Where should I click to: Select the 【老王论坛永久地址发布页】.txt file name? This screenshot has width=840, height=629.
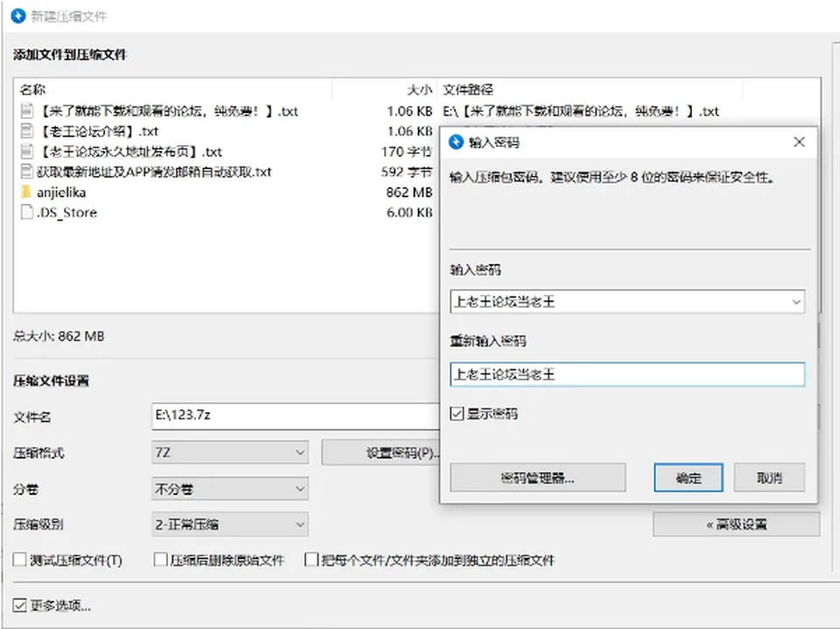pyautogui.click(x=129, y=151)
